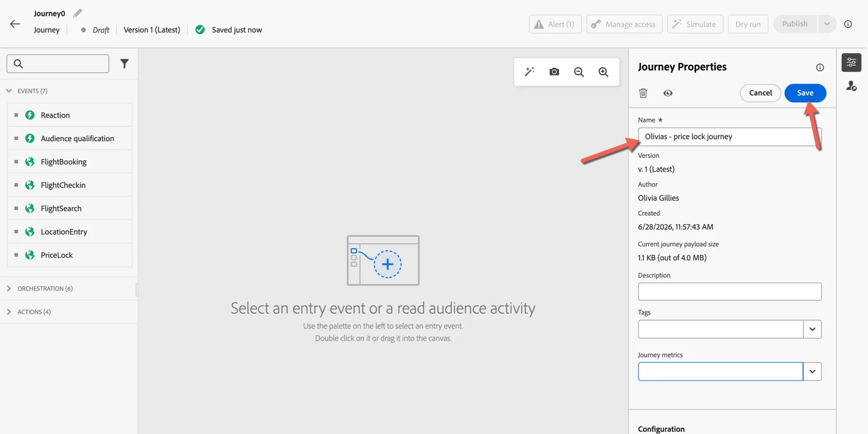The width and height of the screenshot is (868, 434).
Task: Delete the journey with the trash icon
Action: click(643, 93)
